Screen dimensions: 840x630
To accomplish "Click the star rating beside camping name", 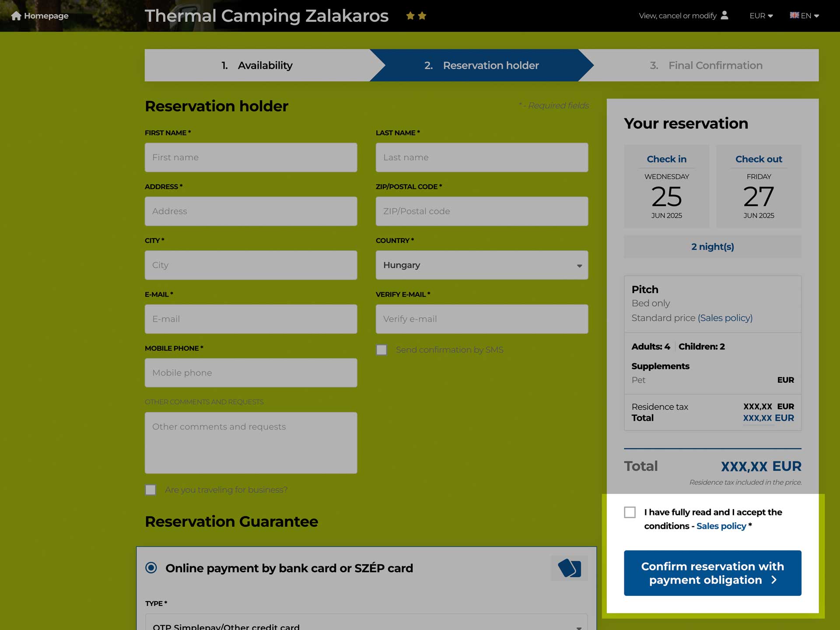I will coord(416,16).
